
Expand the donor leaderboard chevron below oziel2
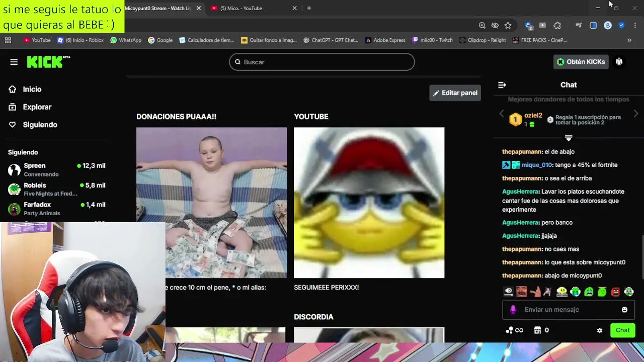click(x=569, y=137)
